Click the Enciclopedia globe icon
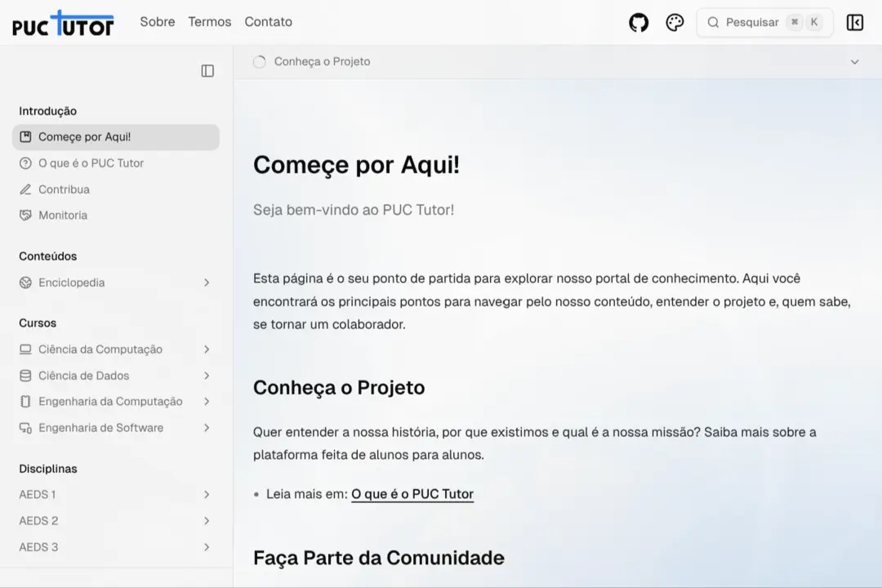 (25, 283)
